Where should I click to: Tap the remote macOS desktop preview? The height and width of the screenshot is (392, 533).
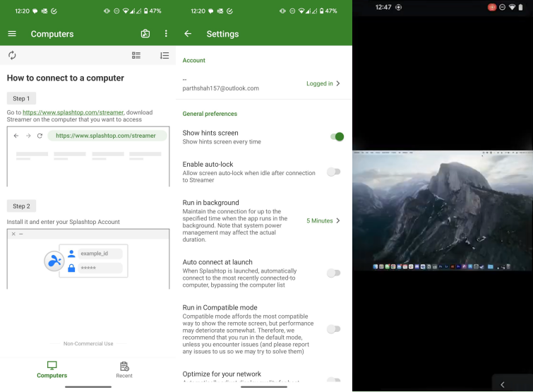tap(442, 210)
